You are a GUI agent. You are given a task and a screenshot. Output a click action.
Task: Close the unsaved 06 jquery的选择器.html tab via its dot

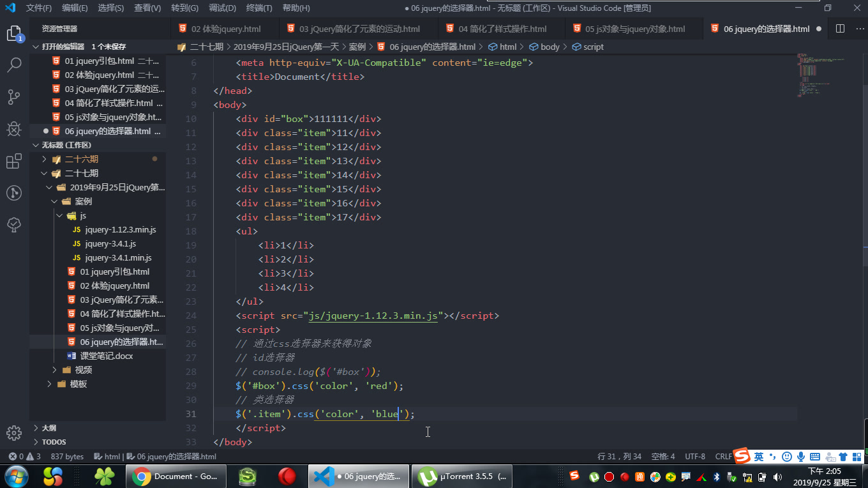pyautogui.click(x=818, y=29)
